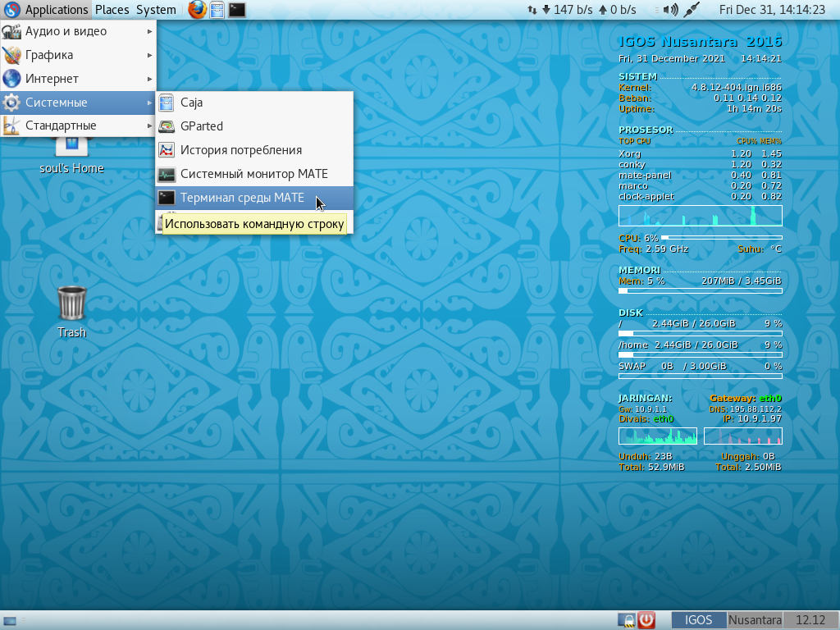Click the Unggah upload traffic graph
This screenshot has height=630, width=840.
(743, 436)
